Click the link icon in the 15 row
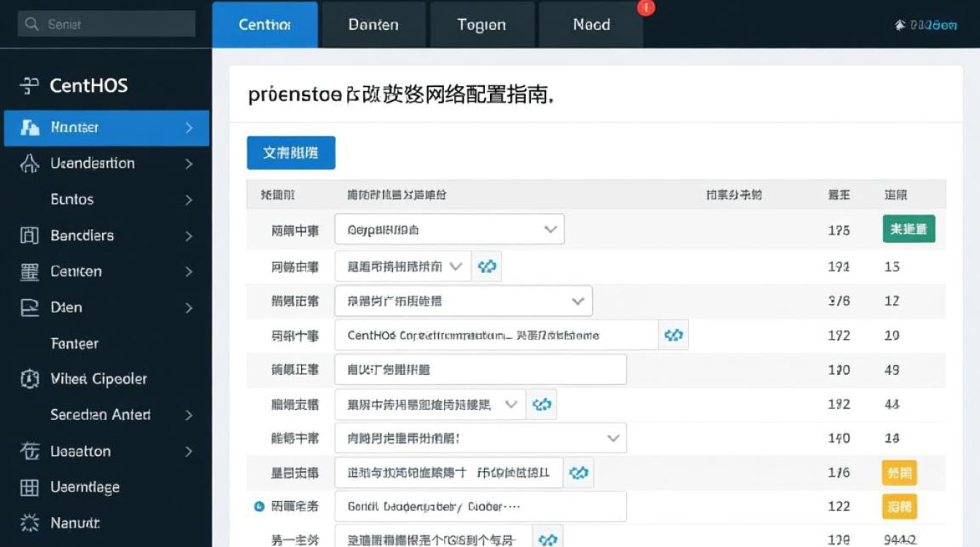The image size is (980, 547). click(x=487, y=266)
